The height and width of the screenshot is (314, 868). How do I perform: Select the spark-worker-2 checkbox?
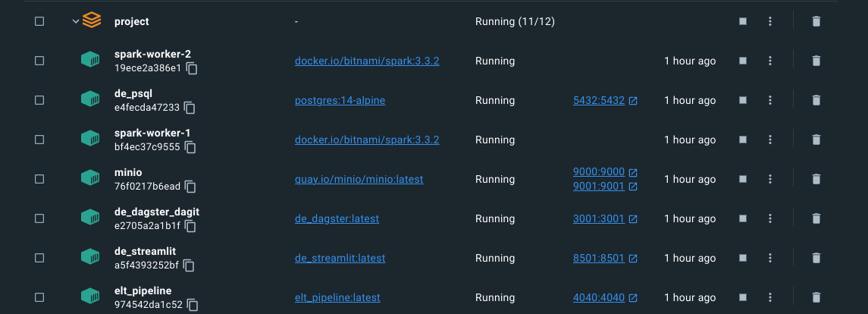click(x=39, y=61)
